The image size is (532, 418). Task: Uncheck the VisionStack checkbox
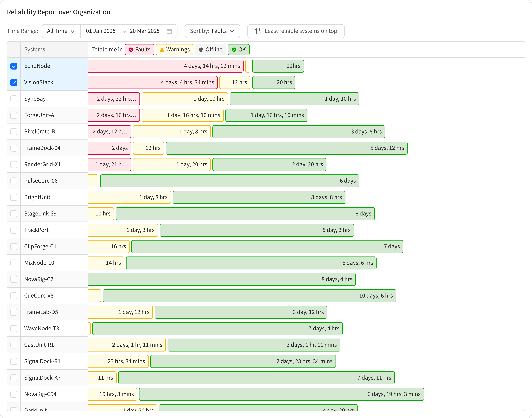tap(14, 82)
